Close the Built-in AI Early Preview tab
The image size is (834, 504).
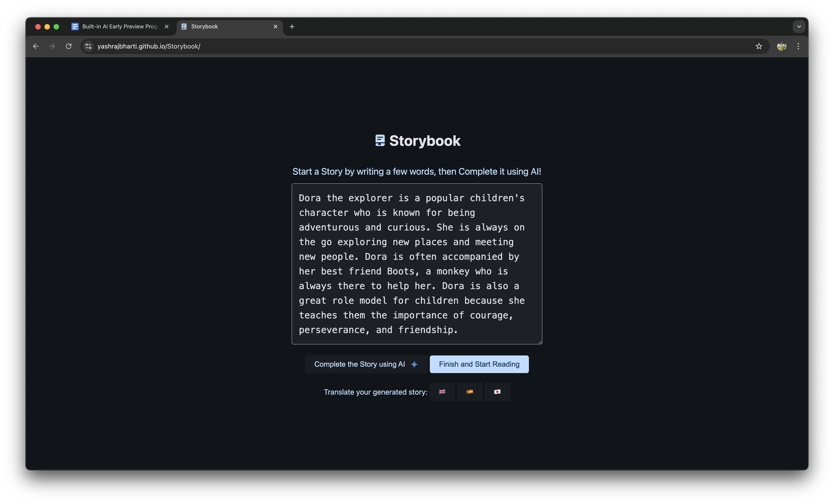pos(167,26)
